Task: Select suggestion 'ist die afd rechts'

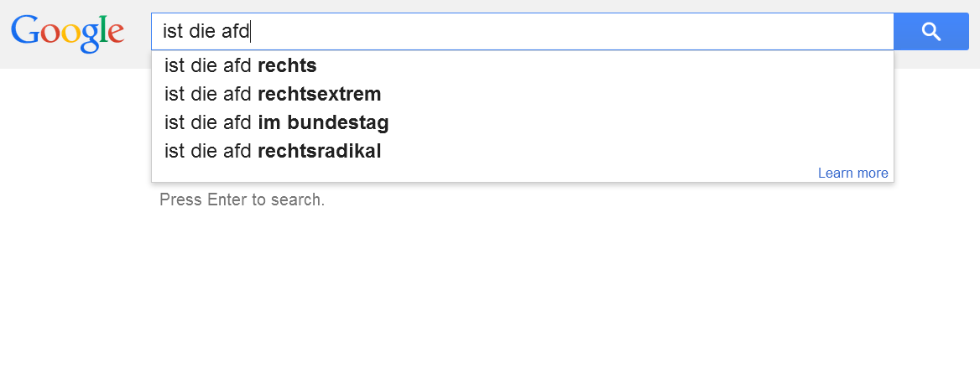Action: point(240,65)
